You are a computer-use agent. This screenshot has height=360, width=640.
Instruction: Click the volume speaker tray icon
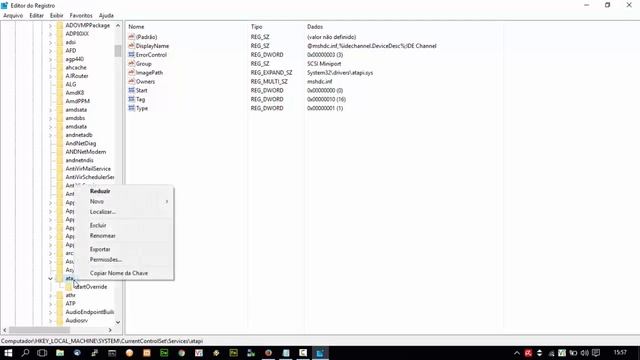click(584, 353)
